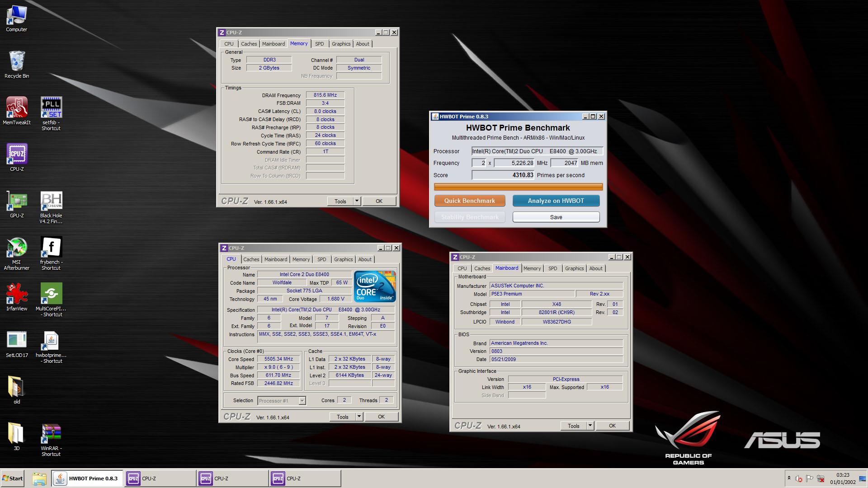Viewport: 868px width, 488px height.
Task: Switch to the Mainboard tab in the CPU tab window
Action: coord(276,259)
